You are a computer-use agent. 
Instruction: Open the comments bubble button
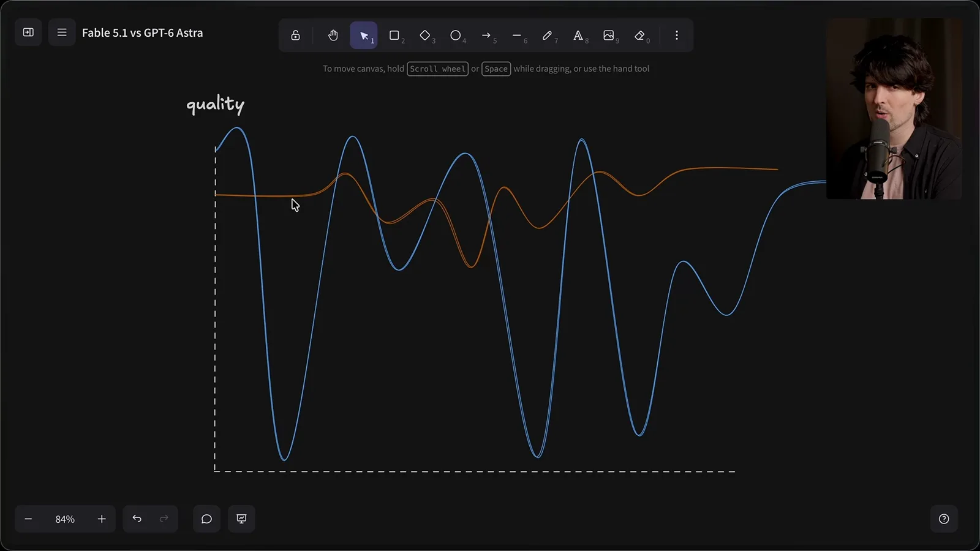pyautogui.click(x=206, y=519)
